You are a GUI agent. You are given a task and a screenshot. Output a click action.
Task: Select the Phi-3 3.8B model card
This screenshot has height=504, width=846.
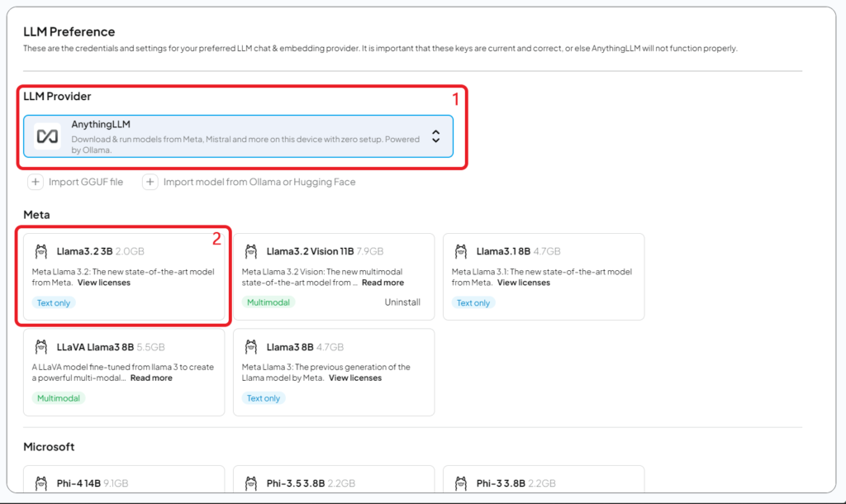click(x=544, y=479)
